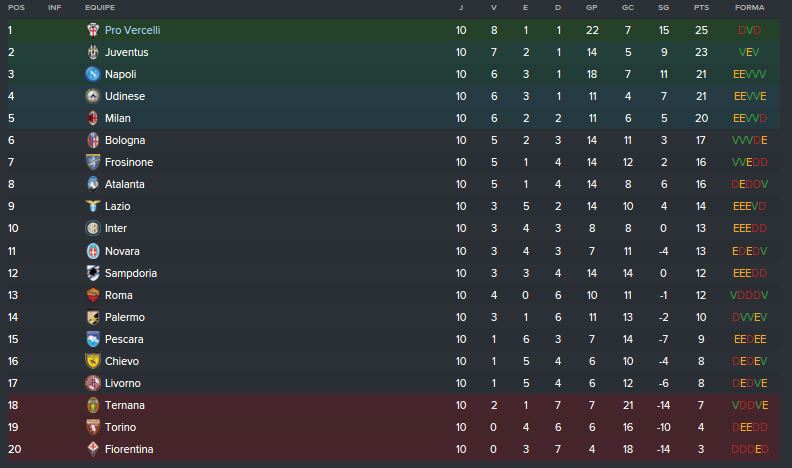Click the Fiorentina club badge icon
The image size is (792, 468).
click(x=93, y=449)
